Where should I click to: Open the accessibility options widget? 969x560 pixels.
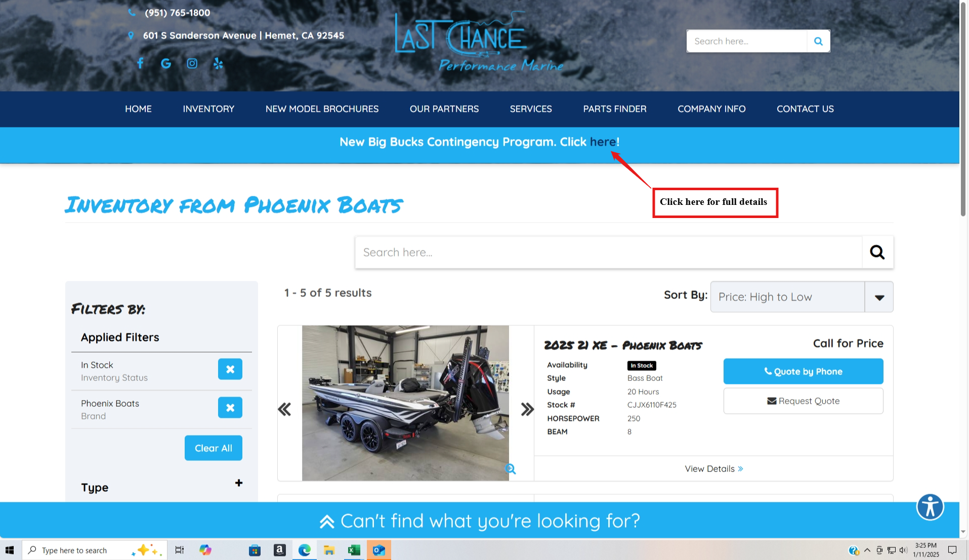pos(930,506)
